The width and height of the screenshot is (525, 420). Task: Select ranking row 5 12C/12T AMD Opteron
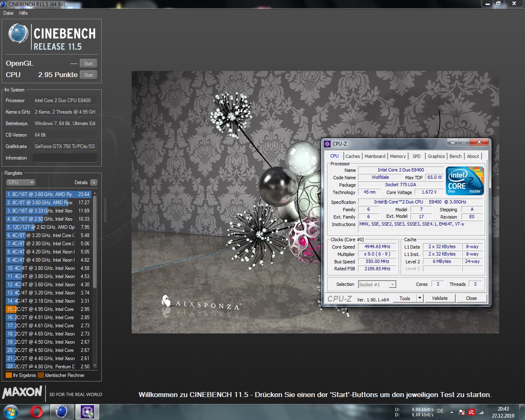tap(48, 227)
